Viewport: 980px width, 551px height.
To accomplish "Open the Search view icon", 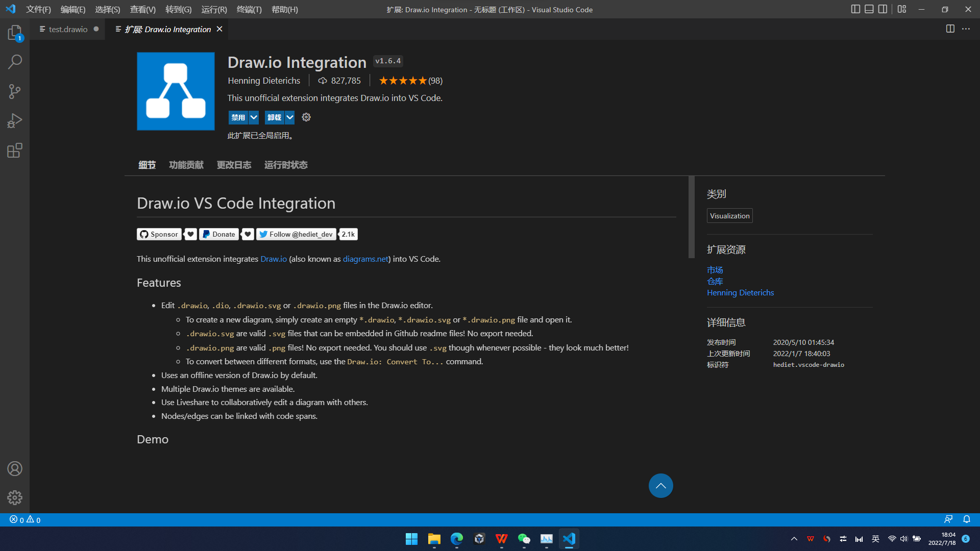I will [14, 62].
